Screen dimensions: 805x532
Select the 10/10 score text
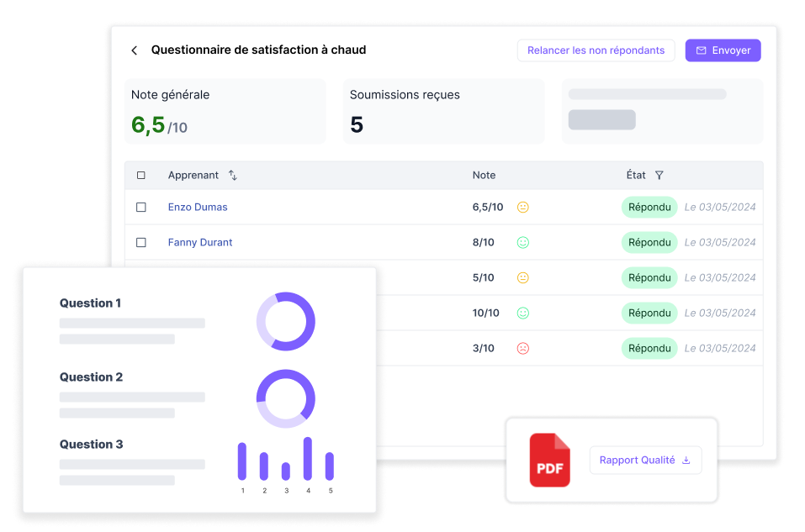point(485,313)
